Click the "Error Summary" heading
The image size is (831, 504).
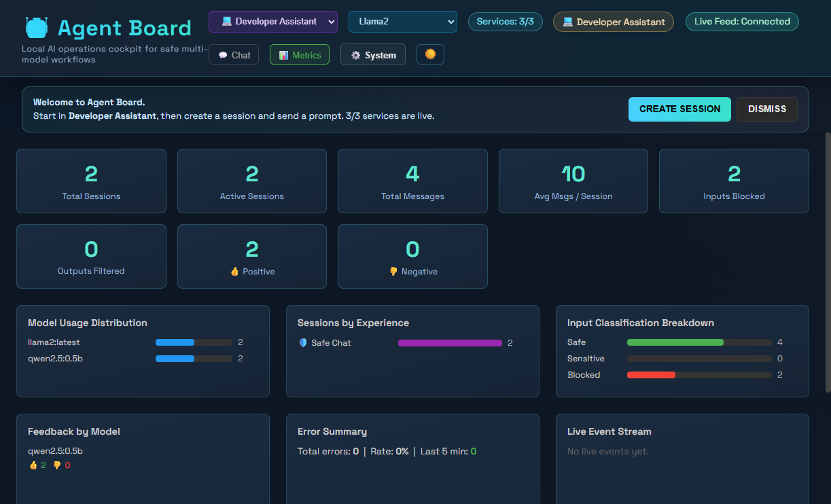click(x=332, y=431)
